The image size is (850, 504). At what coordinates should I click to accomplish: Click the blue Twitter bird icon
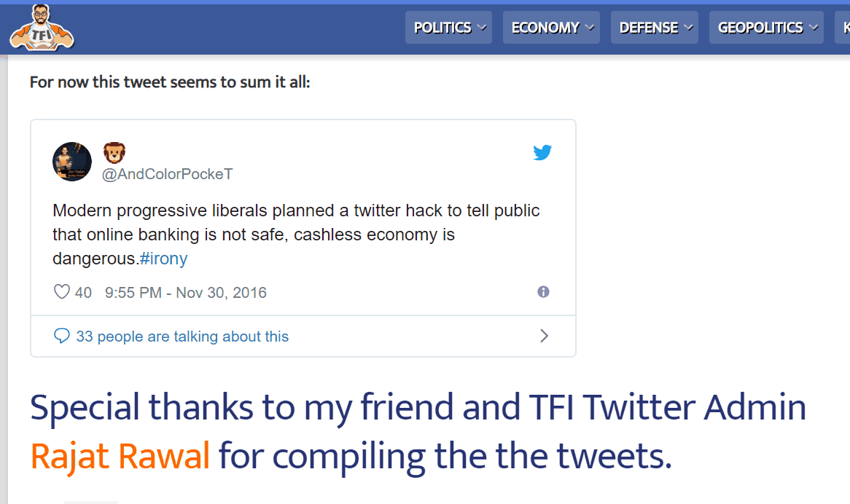(x=542, y=153)
